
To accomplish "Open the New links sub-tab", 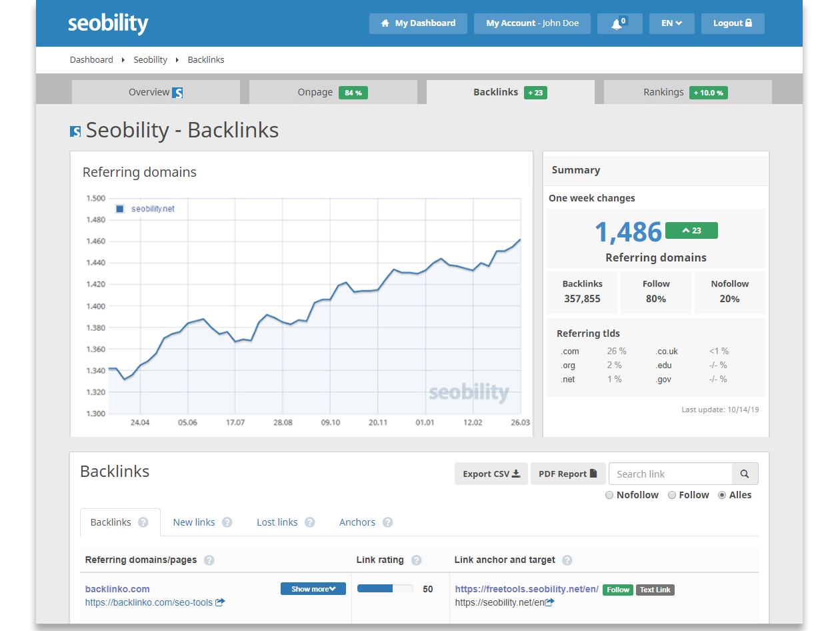I will [x=194, y=522].
